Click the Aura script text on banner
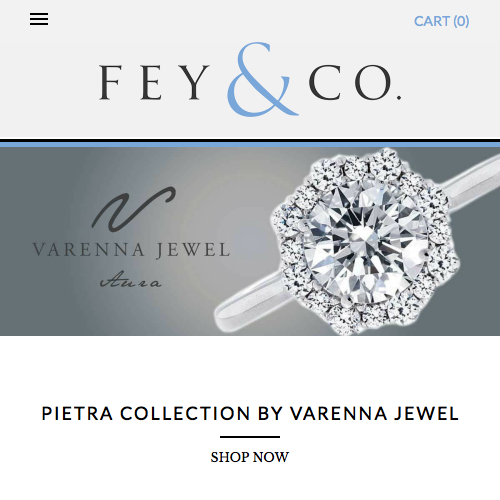This screenshot has height=500, width=500. pos(131,280)
